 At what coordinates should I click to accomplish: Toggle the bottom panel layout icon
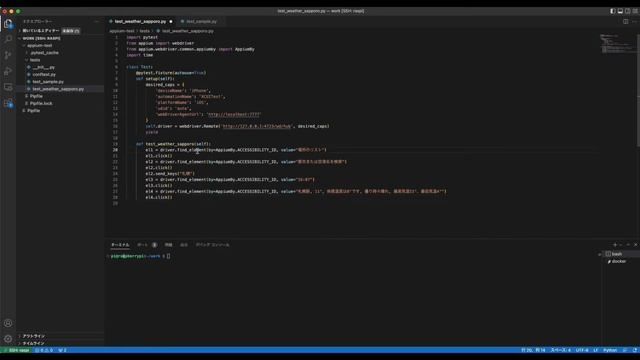click(620, 11)
